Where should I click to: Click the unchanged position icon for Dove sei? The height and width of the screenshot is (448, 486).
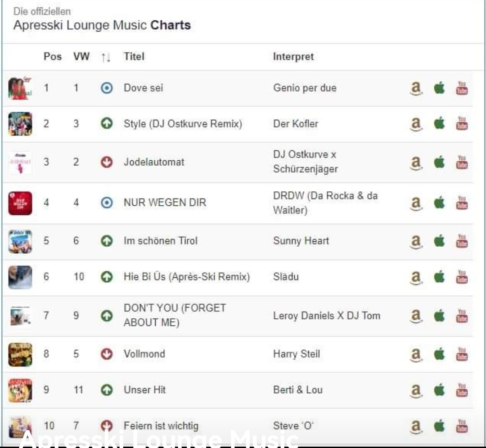[107, 88]
